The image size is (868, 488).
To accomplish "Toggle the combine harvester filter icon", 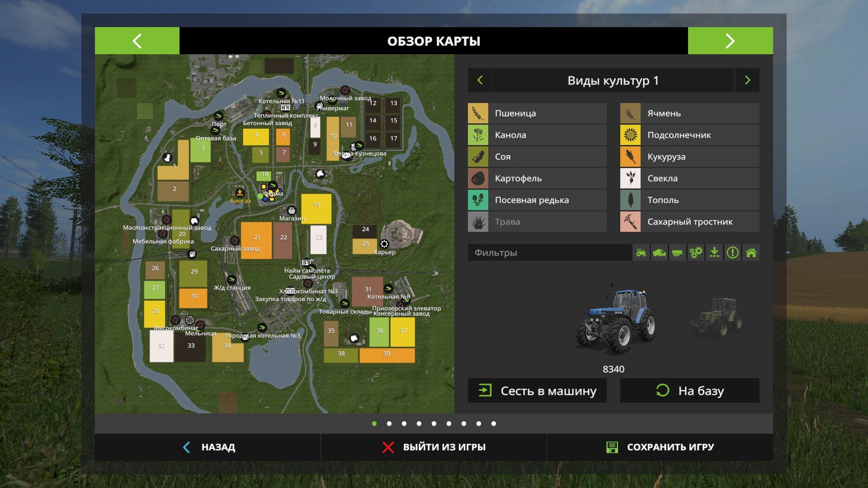I will (x=659, y=253).
